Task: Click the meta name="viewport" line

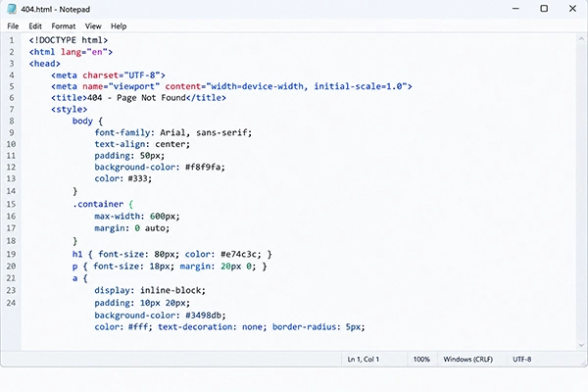Action: 231,86
